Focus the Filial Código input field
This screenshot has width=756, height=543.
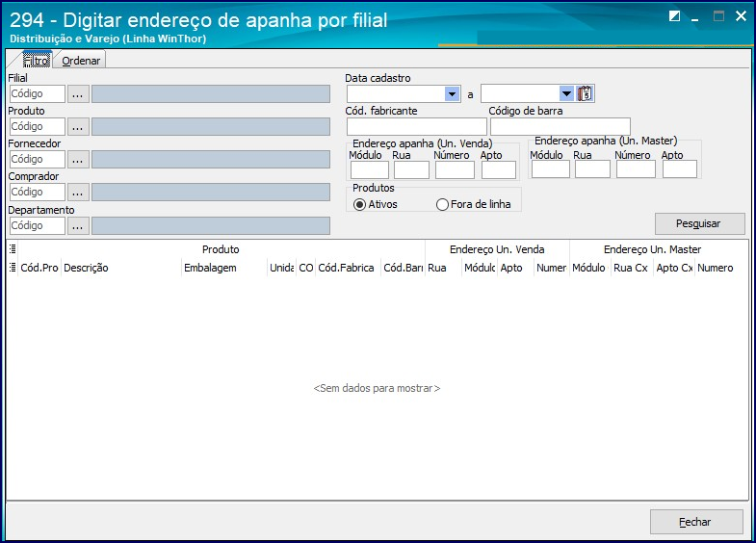[38, 94]
